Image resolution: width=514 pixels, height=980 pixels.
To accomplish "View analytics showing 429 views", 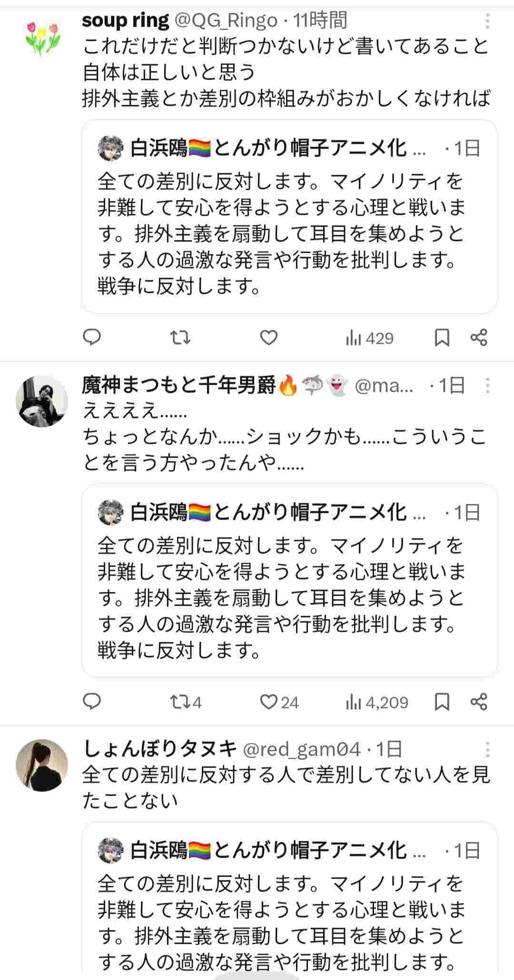I will (x=370, y=339).
